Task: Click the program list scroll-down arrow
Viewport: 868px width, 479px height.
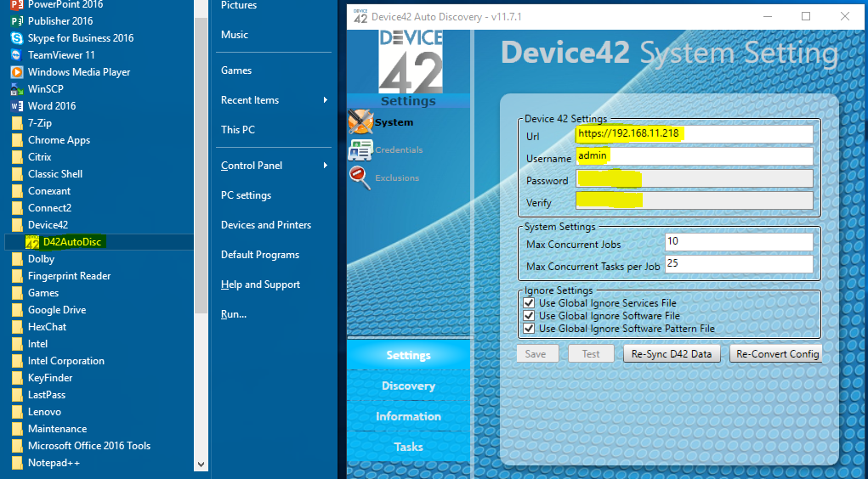Action: [201, 465]
